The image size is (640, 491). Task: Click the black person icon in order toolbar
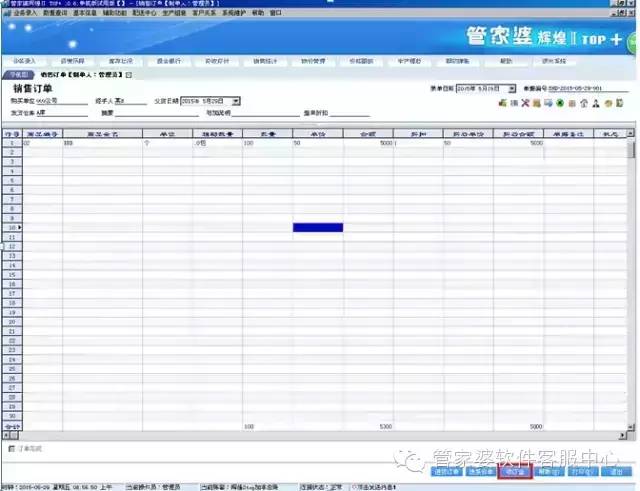pos(596,103)
